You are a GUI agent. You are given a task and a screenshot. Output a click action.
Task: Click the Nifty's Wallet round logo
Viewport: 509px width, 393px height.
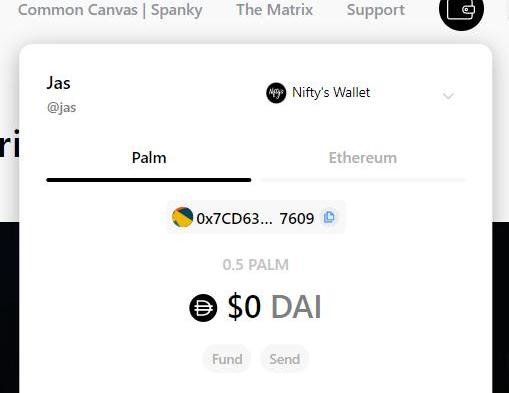276,93
